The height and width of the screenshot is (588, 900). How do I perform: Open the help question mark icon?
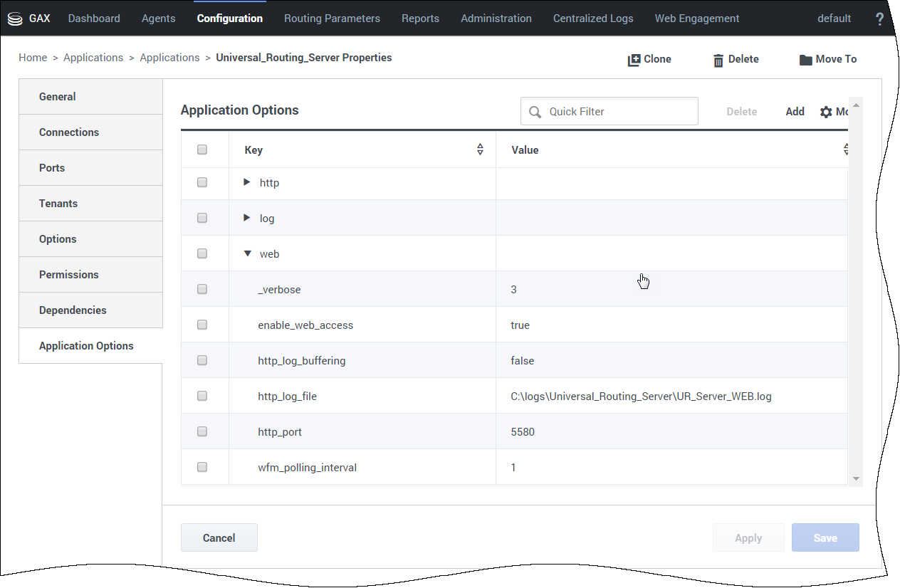(879, 19)
